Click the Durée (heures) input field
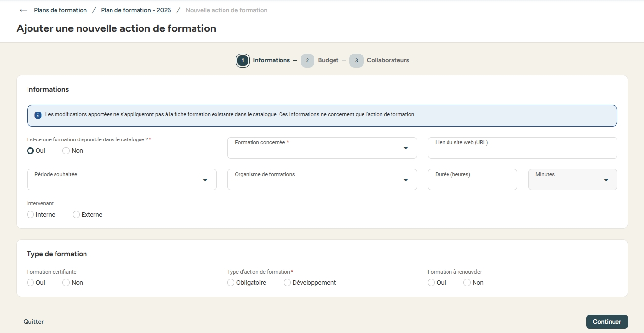Image resolution: width=644 pixels, height=333 pixels. [472, 180]
